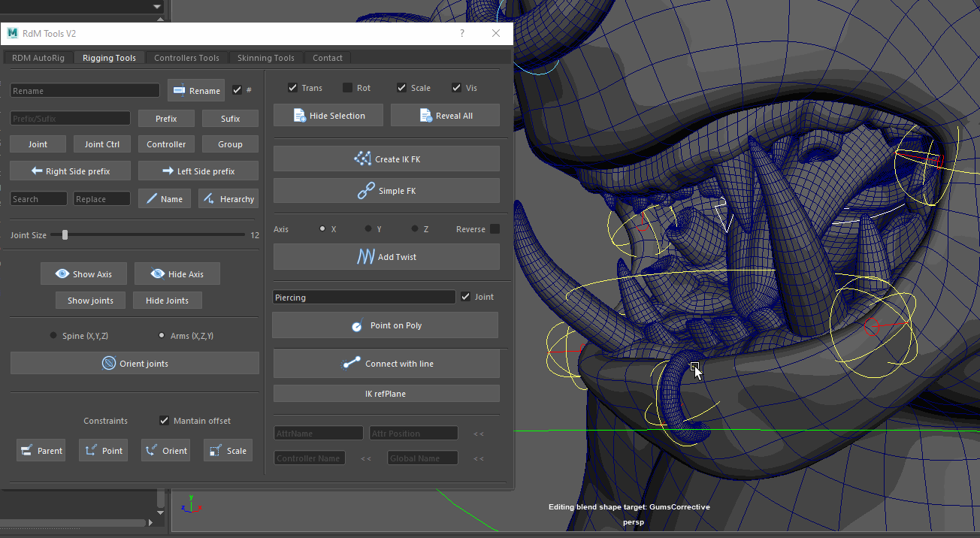Toggle the Mantain offset checkbox

(164, 421)
